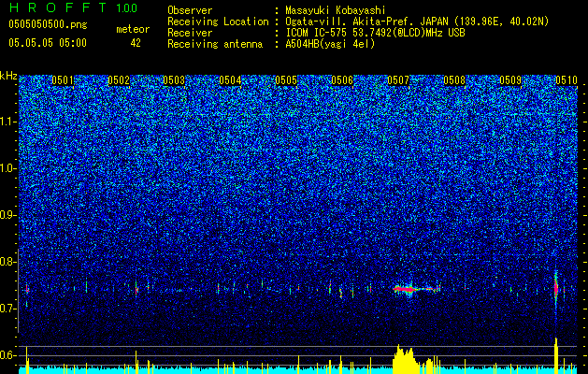
Task: Click the 'Observer' field label
Action: click(x=190, y=10)
